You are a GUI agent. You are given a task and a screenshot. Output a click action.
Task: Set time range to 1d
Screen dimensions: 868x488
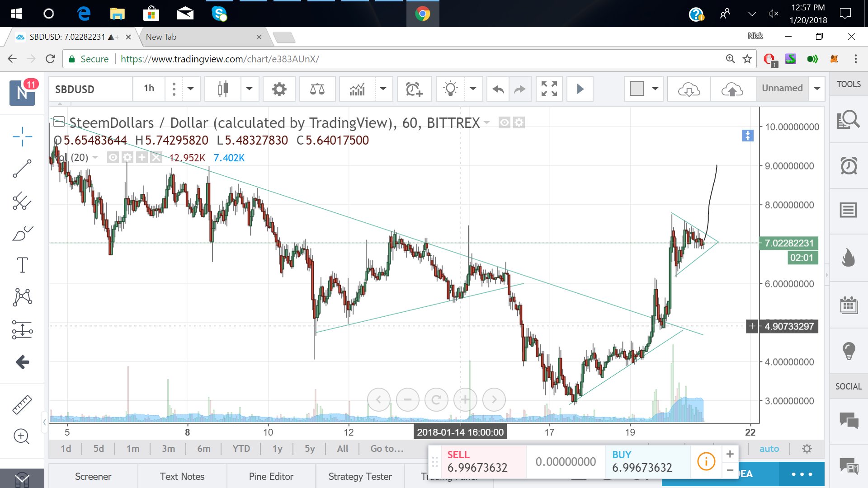66,449
